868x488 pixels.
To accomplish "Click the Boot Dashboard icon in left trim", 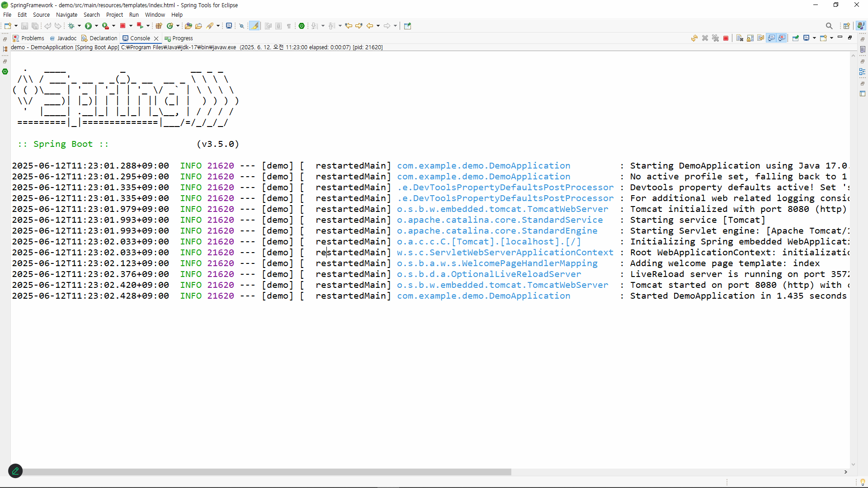I will (5, 71).
